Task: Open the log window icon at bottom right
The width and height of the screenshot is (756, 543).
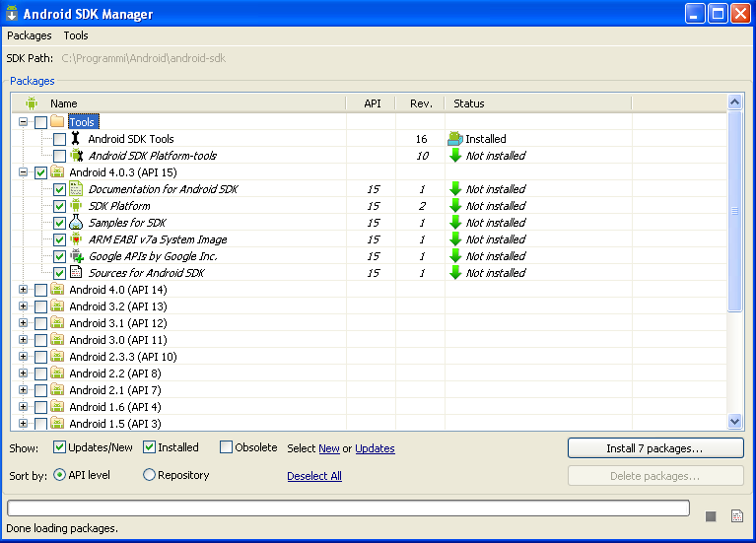Action: tap(737, 516)
